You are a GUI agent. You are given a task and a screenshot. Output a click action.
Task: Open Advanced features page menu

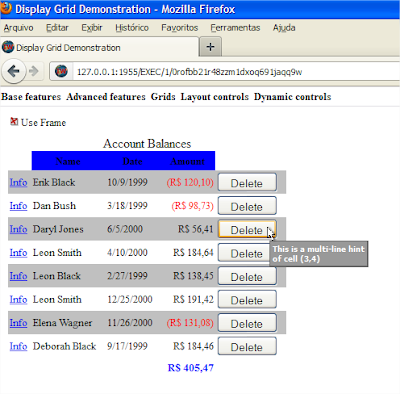tap(106, 97)
